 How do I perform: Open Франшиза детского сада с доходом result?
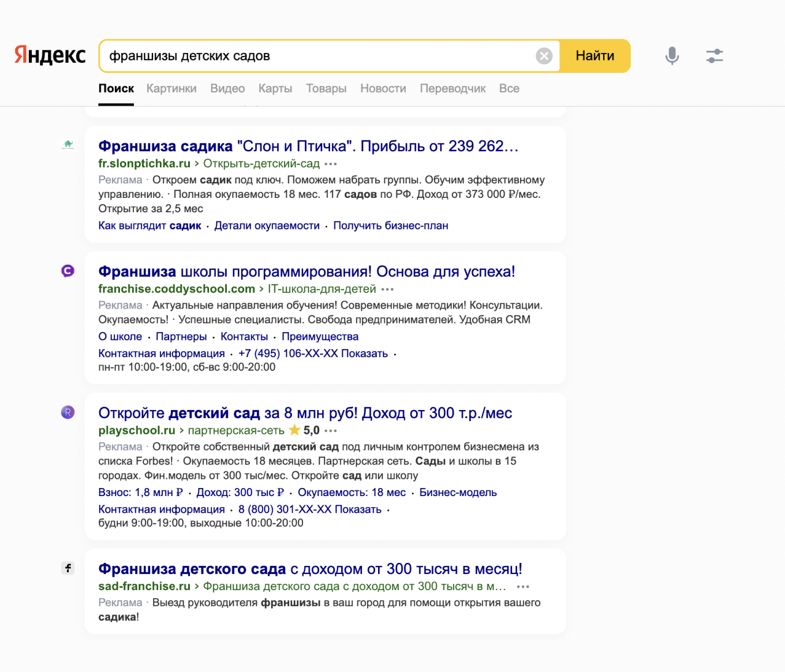(x=310, y=569)
